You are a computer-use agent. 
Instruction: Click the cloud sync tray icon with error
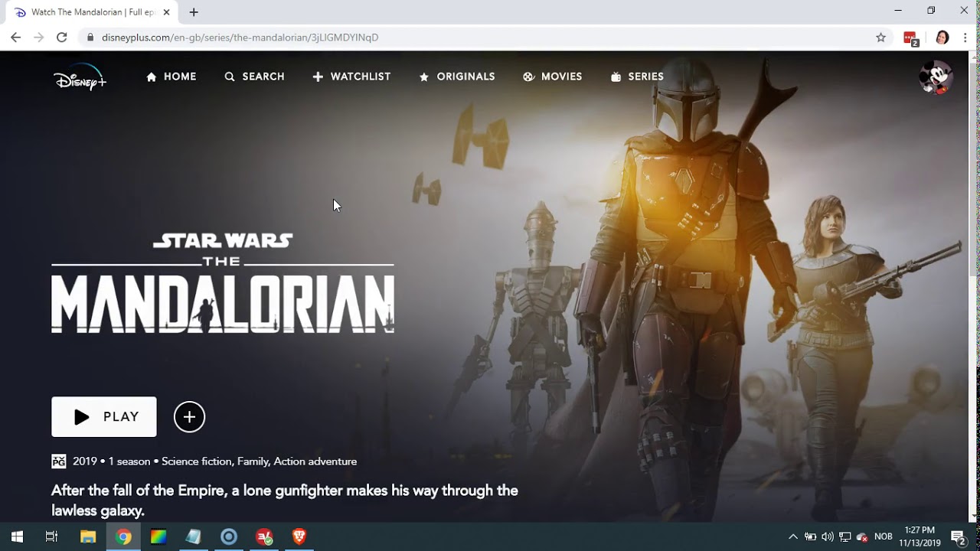[862, 536]
